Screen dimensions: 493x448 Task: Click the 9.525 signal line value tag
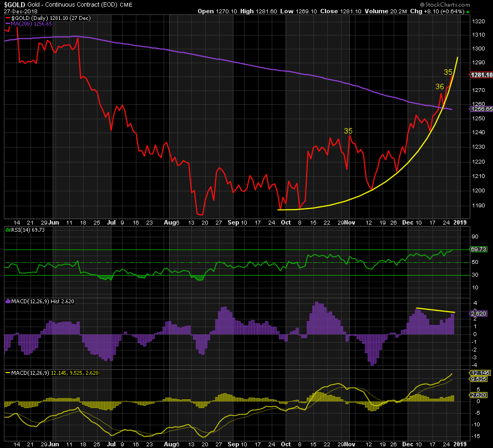[478, 380]
